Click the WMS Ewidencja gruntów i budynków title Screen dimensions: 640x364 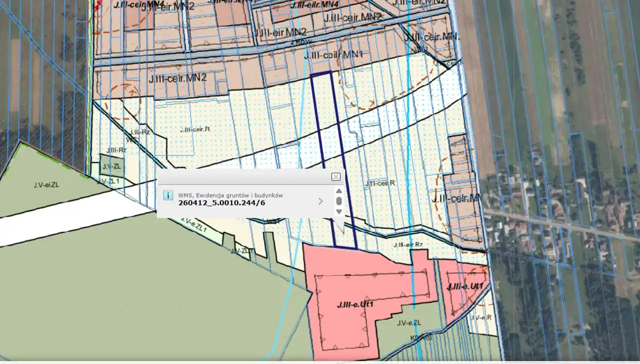point(230,195)
